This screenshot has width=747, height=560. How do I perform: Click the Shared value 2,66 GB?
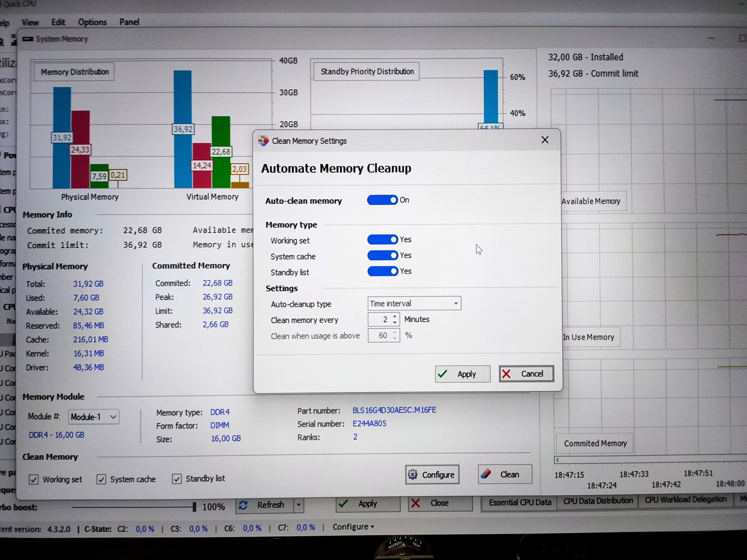(216, 325)
